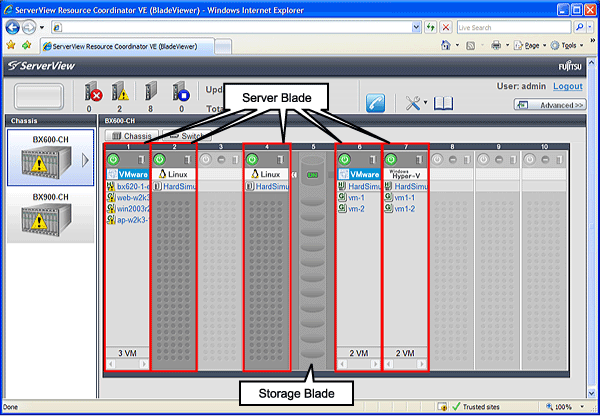The height and width of the screenshot is (416, 600).
Task: Open the print options dropdown arrow
Action: [507, 46]
